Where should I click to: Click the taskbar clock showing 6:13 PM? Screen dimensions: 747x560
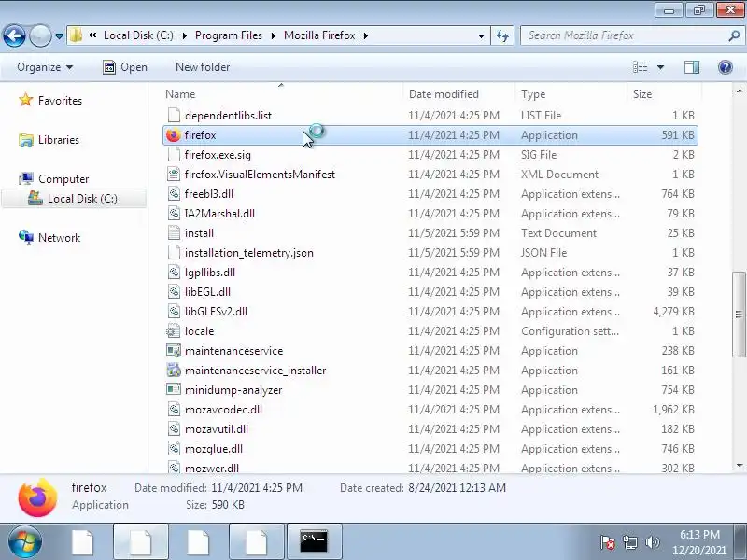tap(699, 542)
